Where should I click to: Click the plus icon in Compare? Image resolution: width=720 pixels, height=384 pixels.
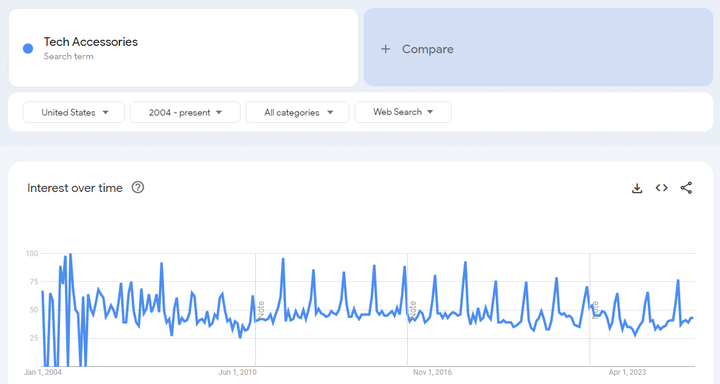click(386, 49)
